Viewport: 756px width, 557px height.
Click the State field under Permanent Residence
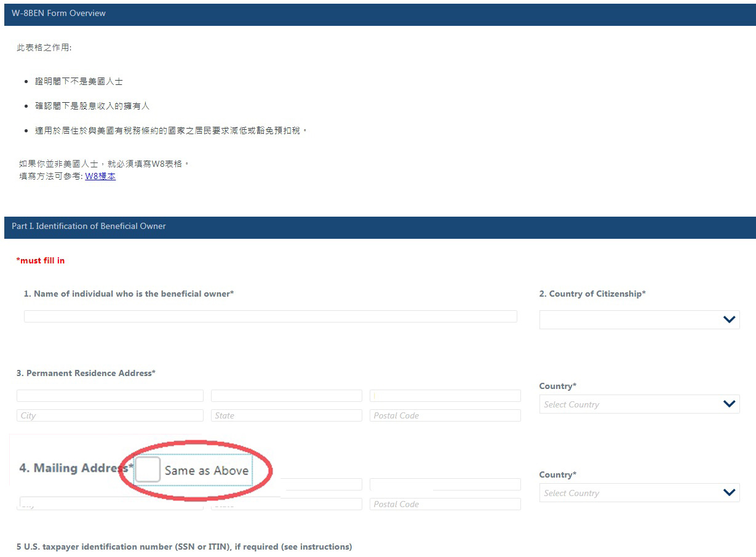click(286, 415)
